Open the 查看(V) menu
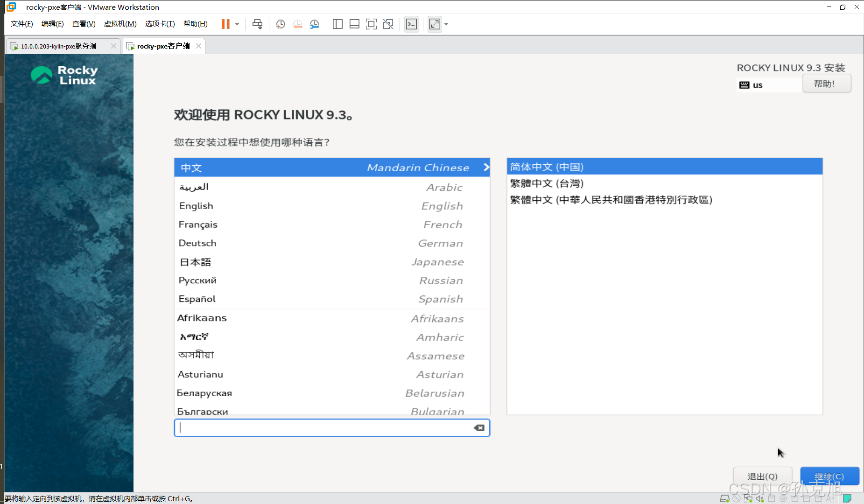The height and width of the screenshot is (504, 864). click(x=84, y=24)
